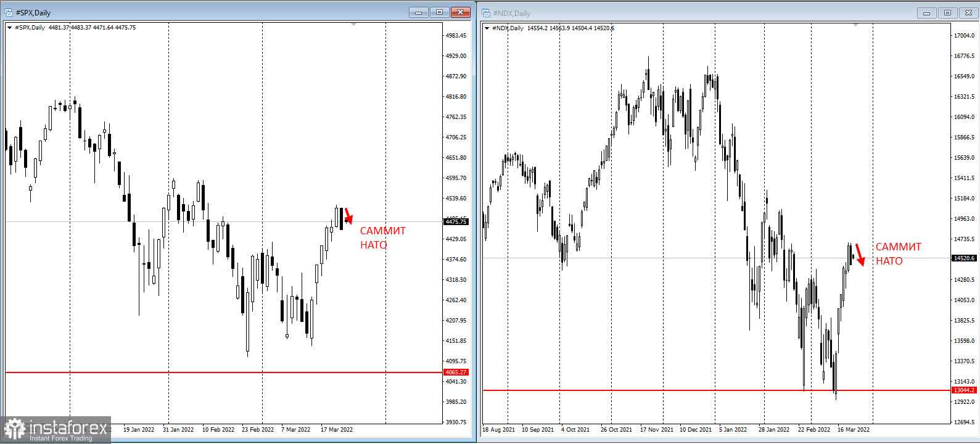Click the 10 Feb 2022 date on the SPX time axis
Screen dimensions: 980x444
click(218, 430)
